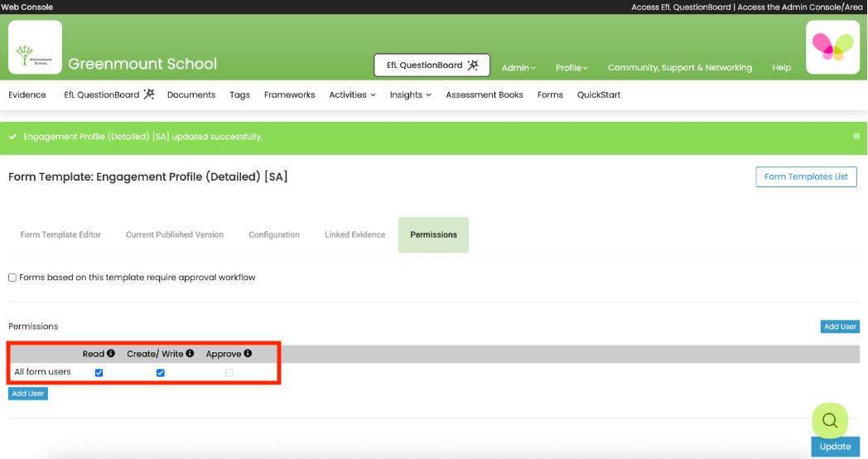This screenshot has width=868, height=459.
Task: Expand the Admin dropdown menu
Action: (x=518, y=68)
